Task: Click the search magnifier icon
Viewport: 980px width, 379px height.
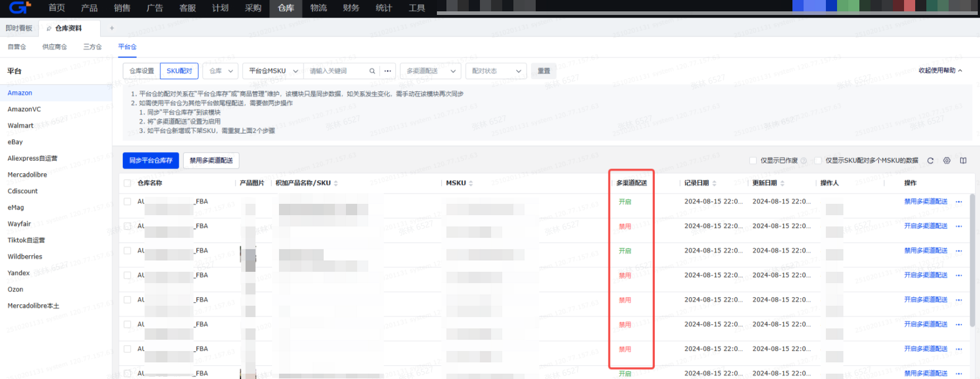Action: coord(372,71)
